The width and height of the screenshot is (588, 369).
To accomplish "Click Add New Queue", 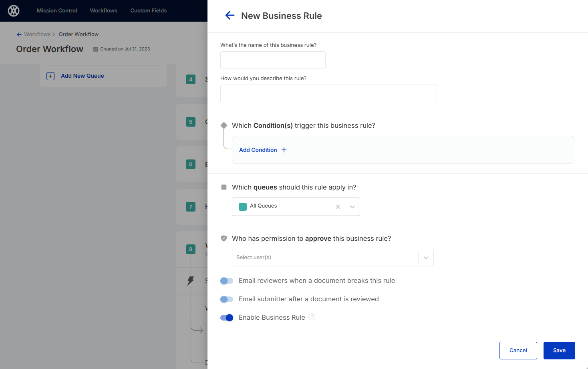I will click(x=83, y=76).
